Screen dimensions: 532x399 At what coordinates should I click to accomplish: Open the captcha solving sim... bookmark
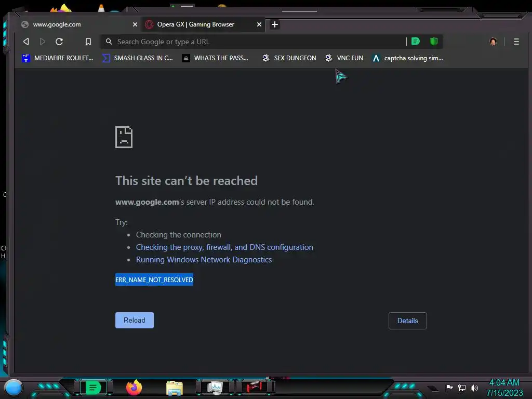click(407, 58)
